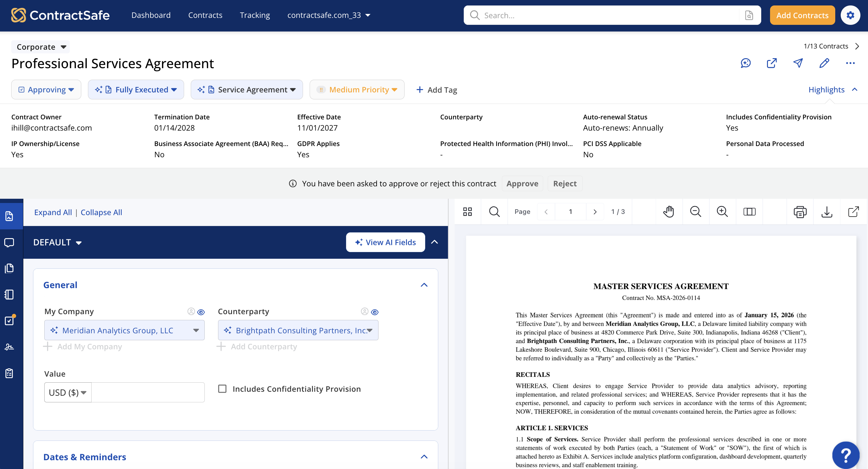Click Collapse All link
Screen dimensions: 868x469
pos(101,212)
